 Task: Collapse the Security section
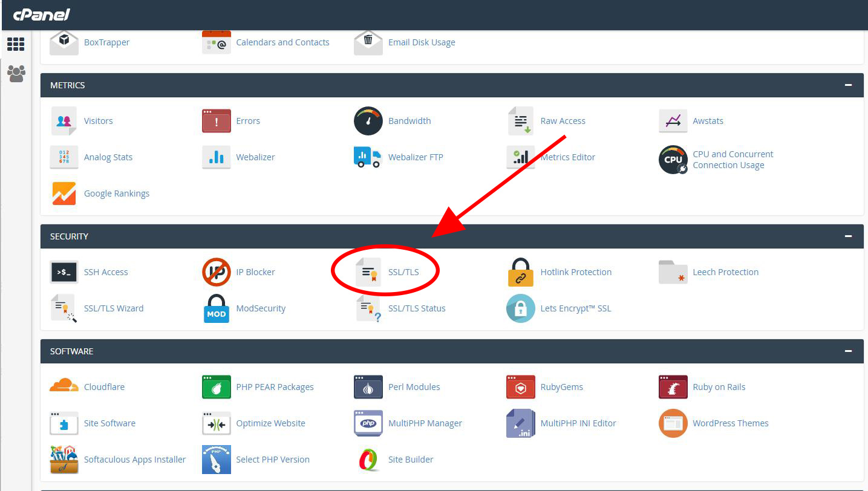coord(849,236)
